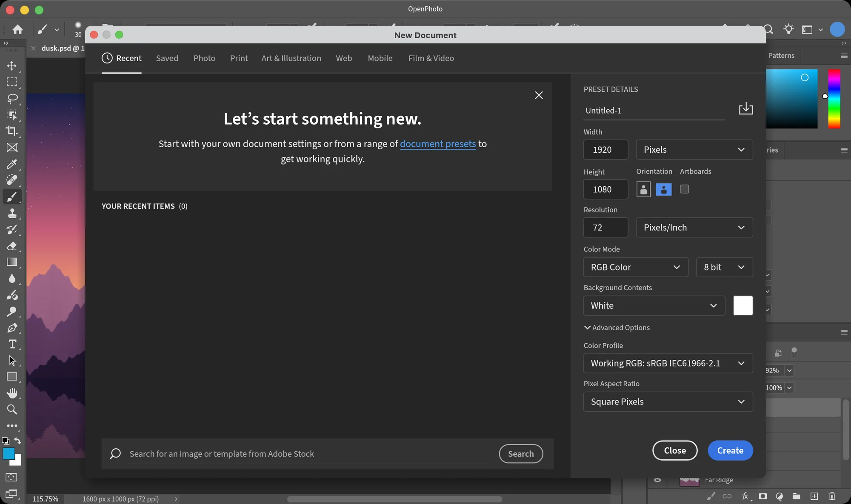Click the rainbow hue slider strip

pyautogui.click(x=834, y=99)
